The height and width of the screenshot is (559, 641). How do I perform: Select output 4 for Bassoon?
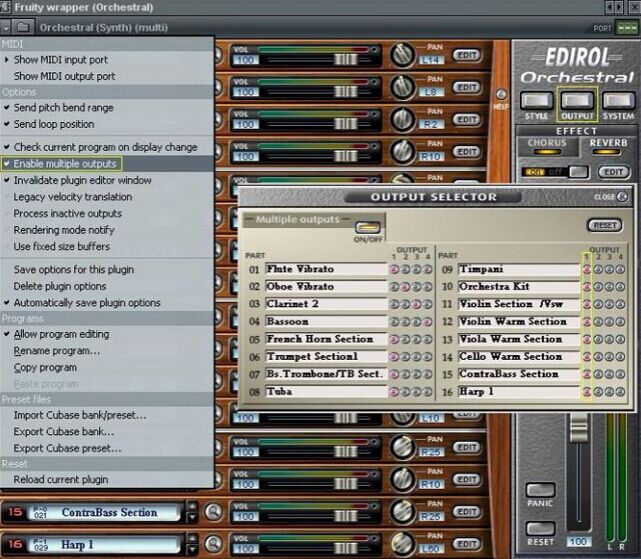pyautogui.click(x=427, y=322)
